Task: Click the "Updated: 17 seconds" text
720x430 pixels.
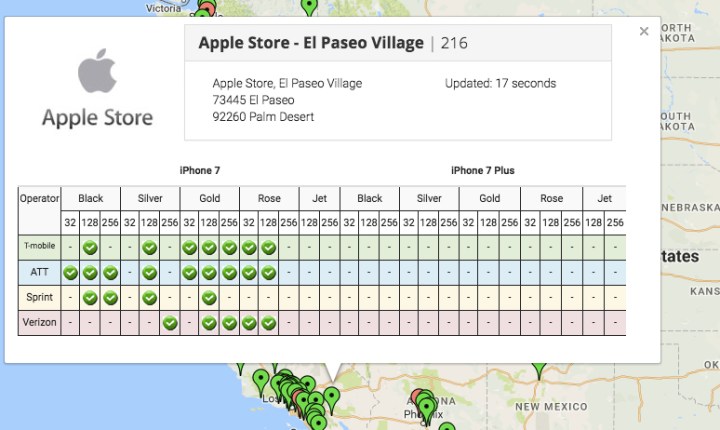Action: tap(501, 83)
